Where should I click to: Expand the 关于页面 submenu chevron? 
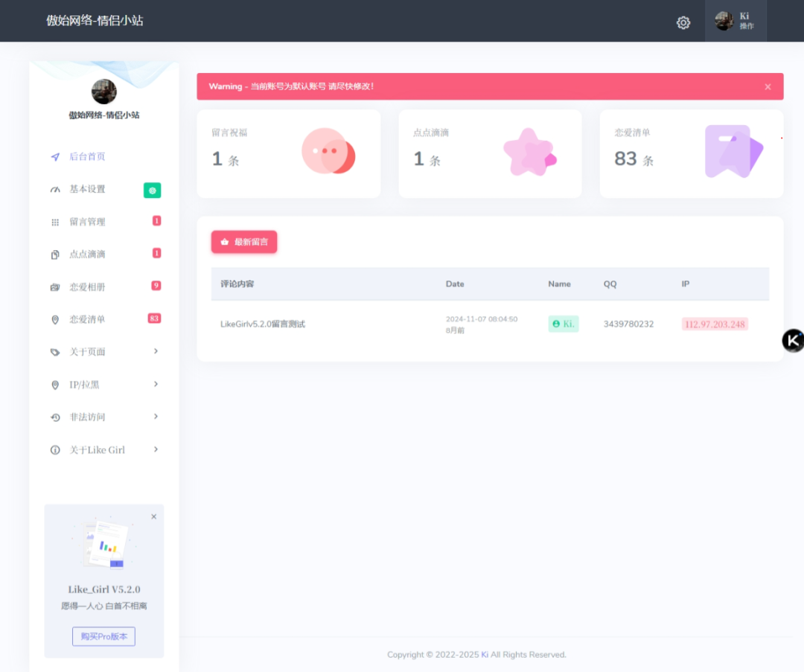pyautogui.click(x=156, y=351)
